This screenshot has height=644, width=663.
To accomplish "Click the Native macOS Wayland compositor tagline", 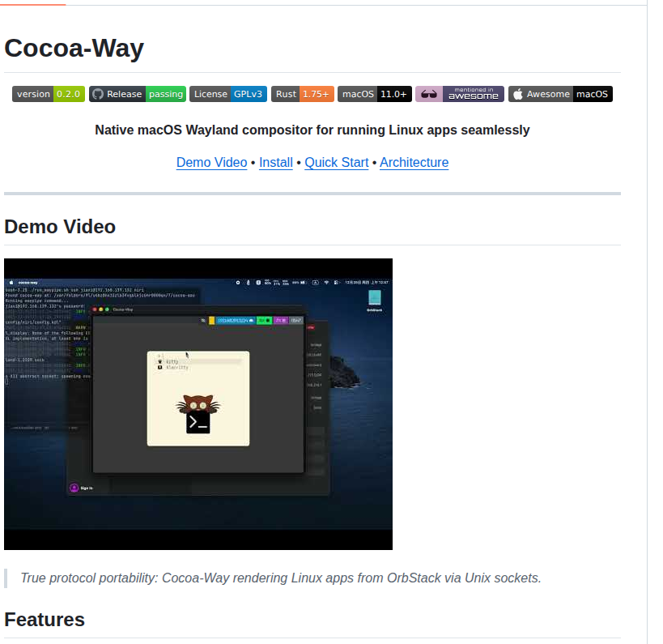I will 312,130.
